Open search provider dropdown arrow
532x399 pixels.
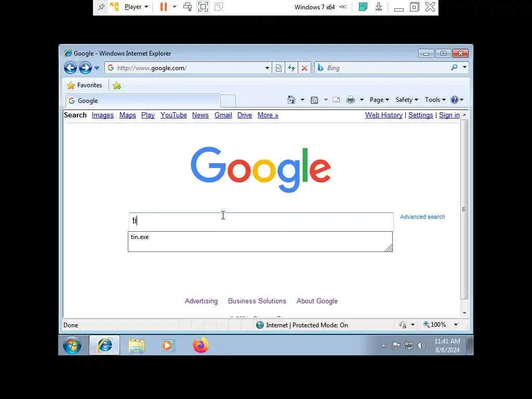[465, 68]
